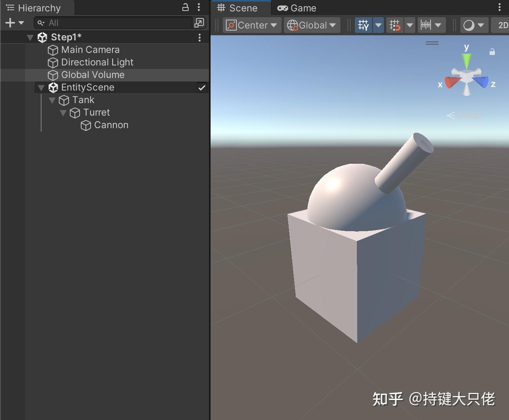Toggle the 2D view mode button
Viewport: 509px width, 420px height.
tap(501, 25)
